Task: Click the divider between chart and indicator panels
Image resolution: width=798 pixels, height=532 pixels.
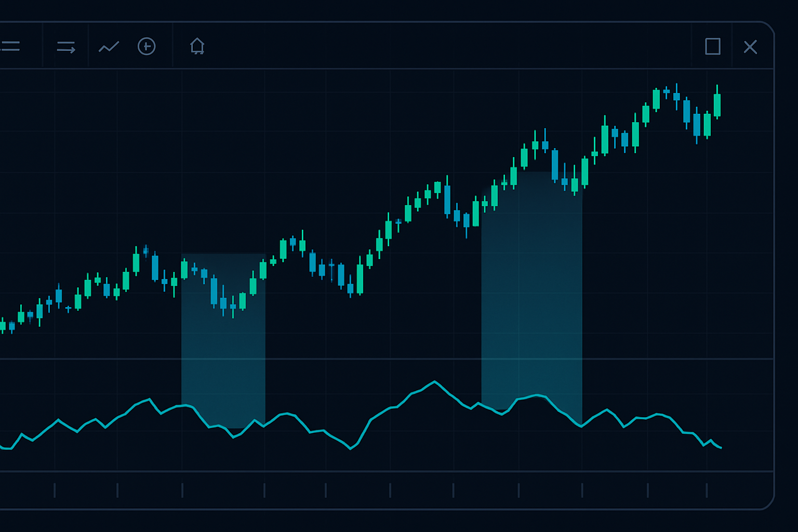Action: pos(364,360)
